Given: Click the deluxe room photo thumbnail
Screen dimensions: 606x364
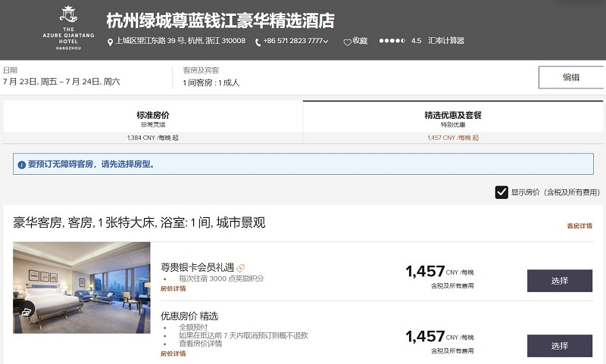Looking at the screenshot, I should tap(82, 288).
